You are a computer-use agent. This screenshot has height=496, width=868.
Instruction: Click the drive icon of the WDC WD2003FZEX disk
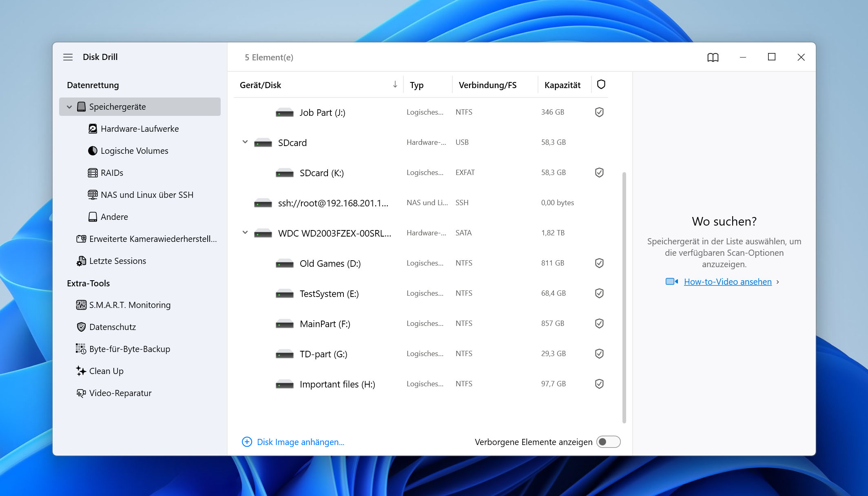pyautogui.click(x=263, y=233)
